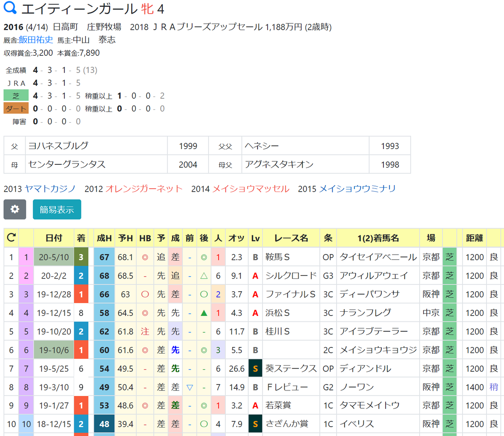Viewport: 504px width, 436px height.
Task: Click the 簡易表示 button
Action: [57, 209]
